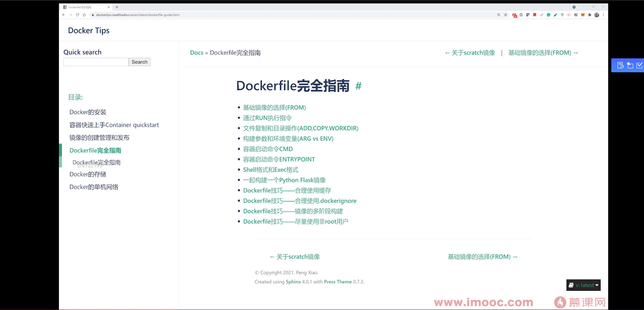Viewport: 644px width, 310px height.
Task: Toggle the zoom magnifier in the address bar
Action: [499, 15]
